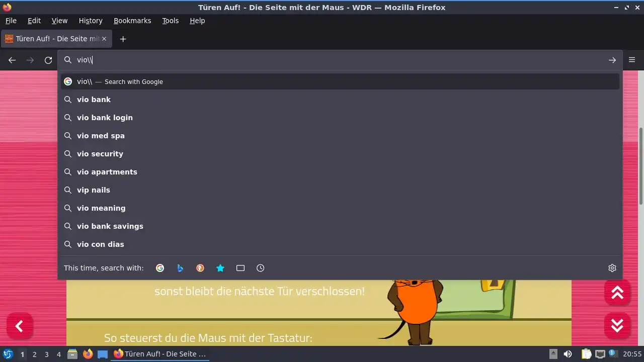
Task: Open the Bookmarks menu
Action: 132,21
